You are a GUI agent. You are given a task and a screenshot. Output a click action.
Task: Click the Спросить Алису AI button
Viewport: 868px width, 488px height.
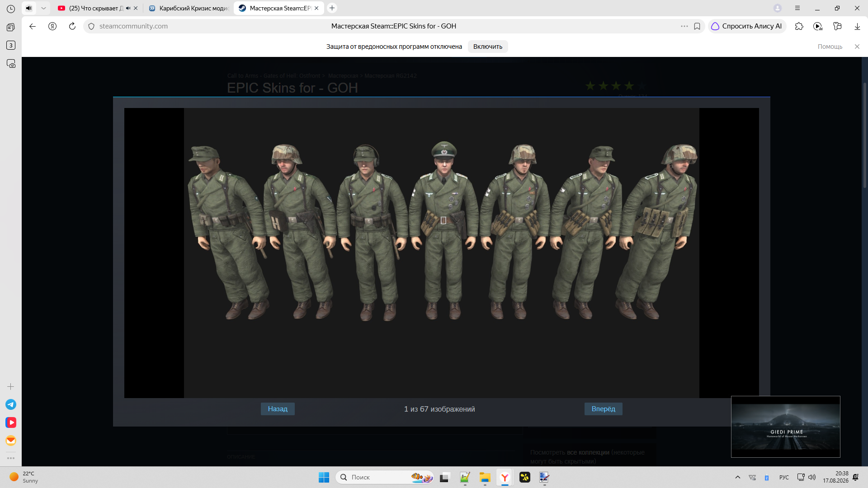point(747,26)
